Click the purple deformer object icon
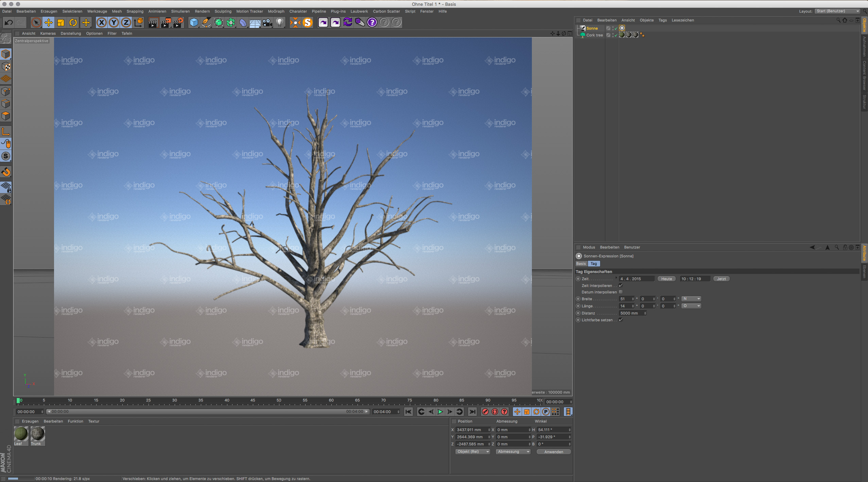The width and height of the screenshot is (868, 482). pos(243,22)
